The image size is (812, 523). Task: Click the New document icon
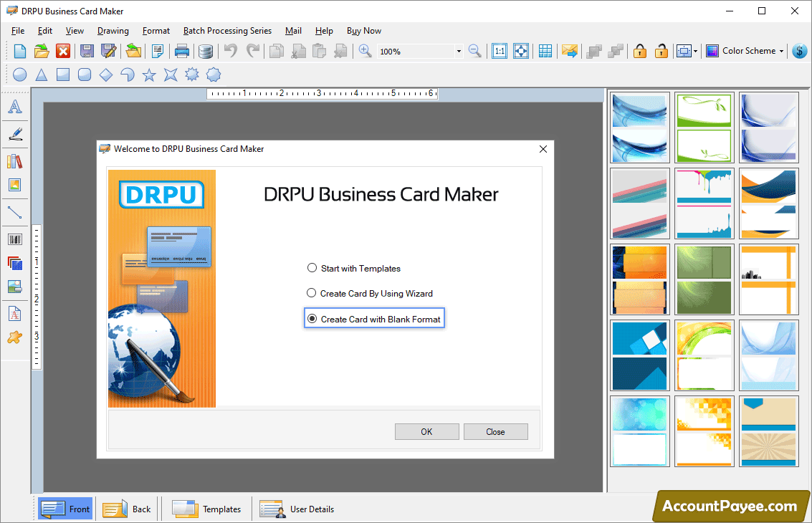pyautogui.click(x=19, y=51)
